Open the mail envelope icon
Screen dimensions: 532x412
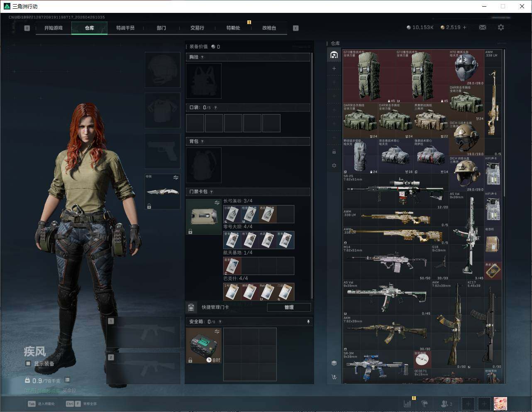point(483,27)
